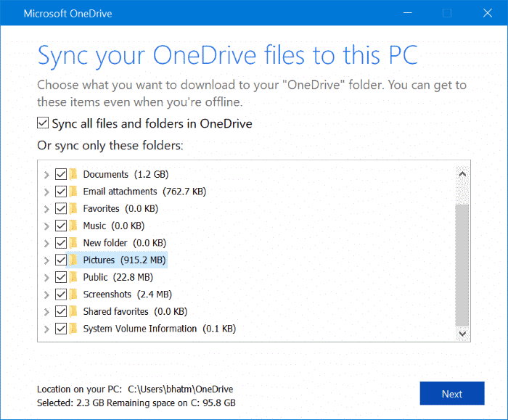
Task: Click the Screenshots folder icon
Action: (x=73, y=295)
